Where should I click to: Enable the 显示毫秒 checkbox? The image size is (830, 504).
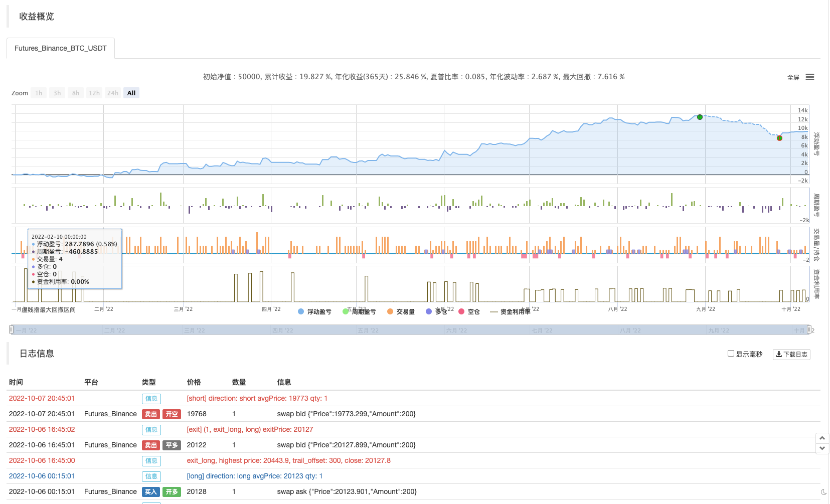731,354
